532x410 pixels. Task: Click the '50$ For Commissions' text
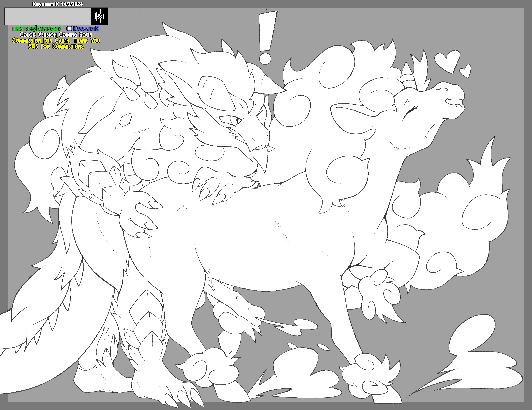pyautogui.click(x=56, y=46)
